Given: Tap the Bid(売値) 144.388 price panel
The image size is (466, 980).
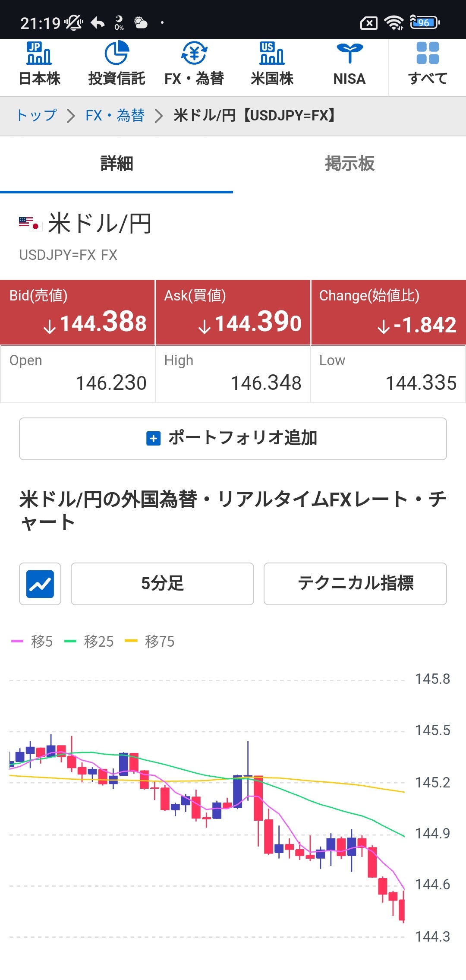Looking at the screenshot, I should pos(78,312).
